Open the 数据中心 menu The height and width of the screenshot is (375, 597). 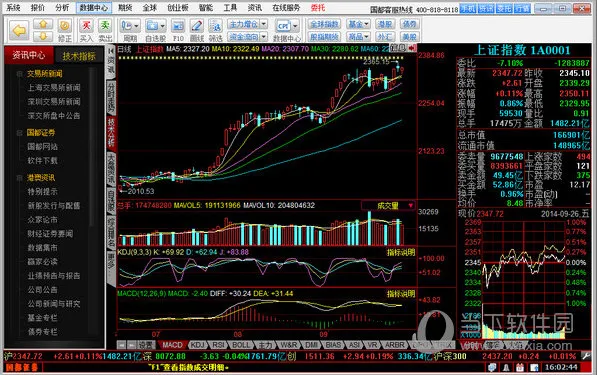(94, 8)
